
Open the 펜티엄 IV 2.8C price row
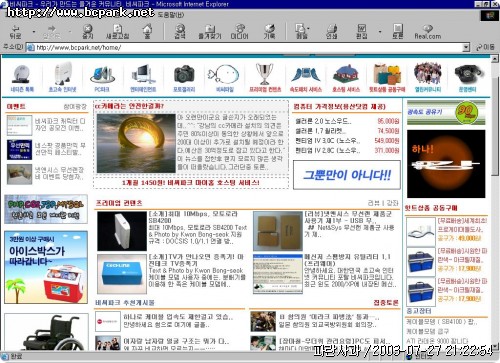[x=347, y=151]
